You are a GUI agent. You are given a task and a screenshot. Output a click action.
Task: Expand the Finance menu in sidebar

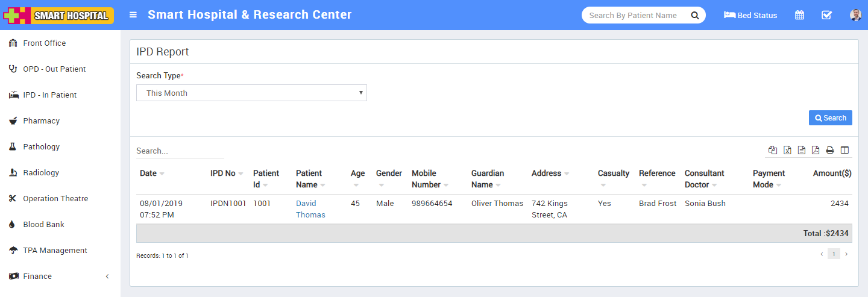(x=37, y=276)
